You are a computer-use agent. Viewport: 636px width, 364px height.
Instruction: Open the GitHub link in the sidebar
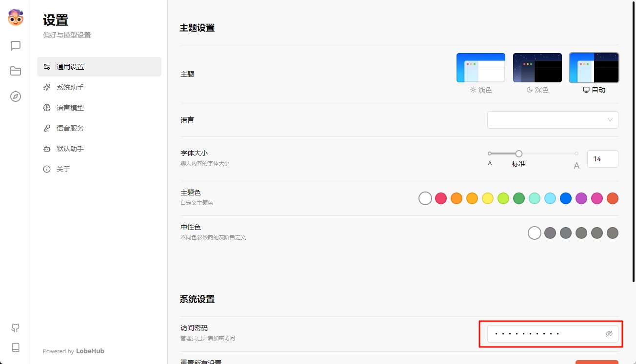pyautogui.click(x=15, y=328)
